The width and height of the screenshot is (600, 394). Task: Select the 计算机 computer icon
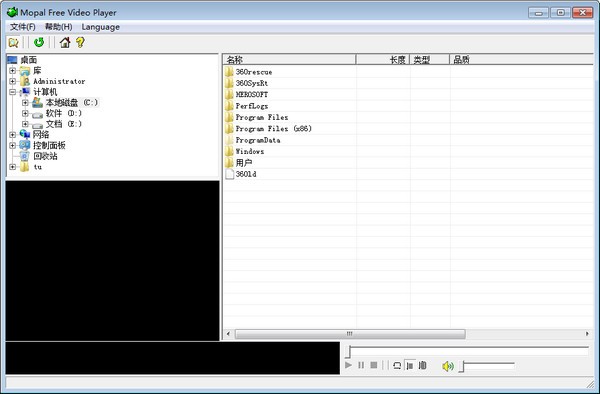(25, 92)
